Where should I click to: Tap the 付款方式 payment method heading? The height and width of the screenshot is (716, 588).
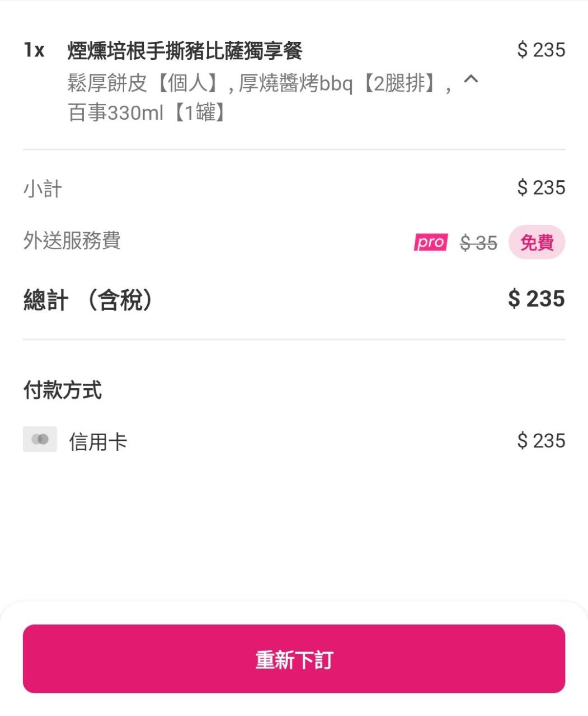[x=62, y=390]
